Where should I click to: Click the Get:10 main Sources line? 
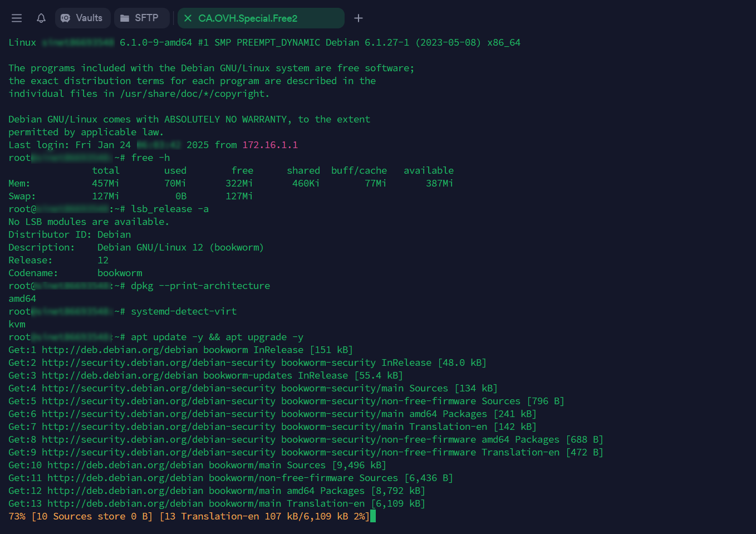[197, 465]
